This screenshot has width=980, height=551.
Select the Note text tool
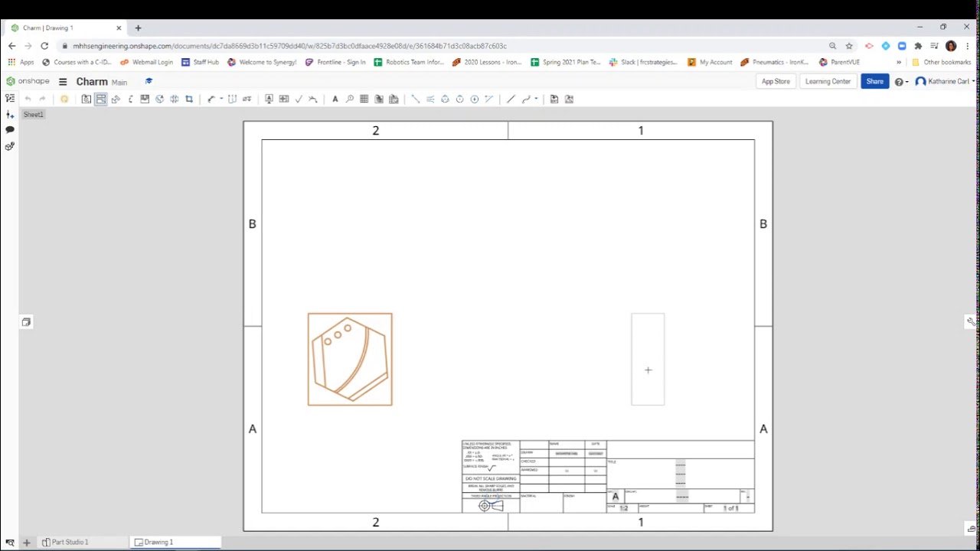pos(335,99)
